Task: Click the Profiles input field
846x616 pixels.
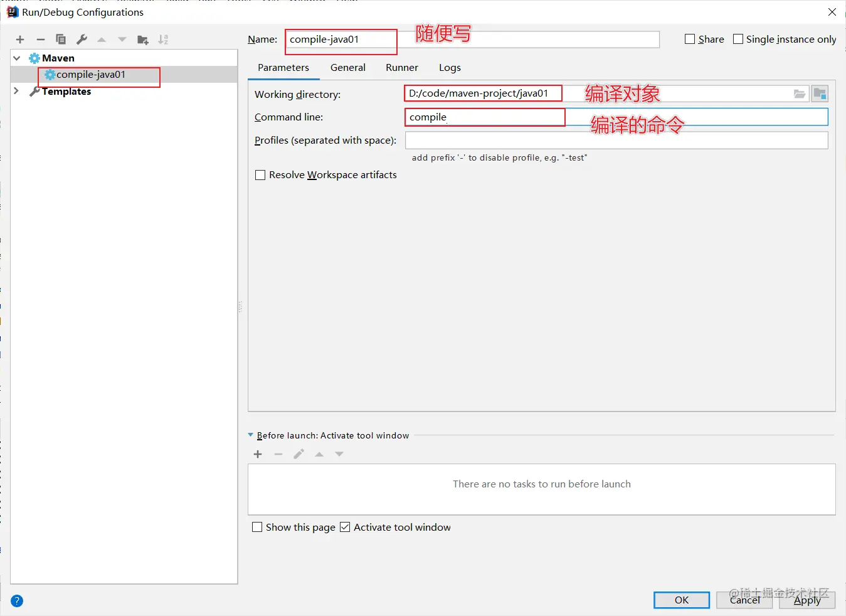Action: click(x=616, y=141)
